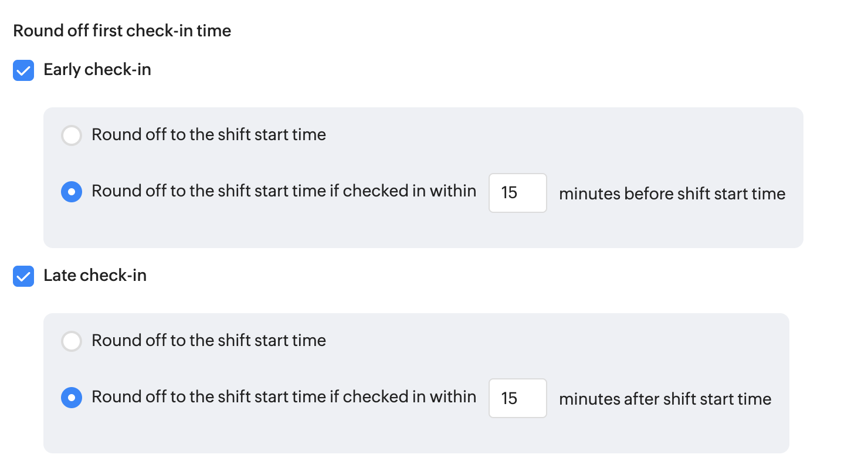Focus the minutes-after-shift-start input field

point(517,398)
